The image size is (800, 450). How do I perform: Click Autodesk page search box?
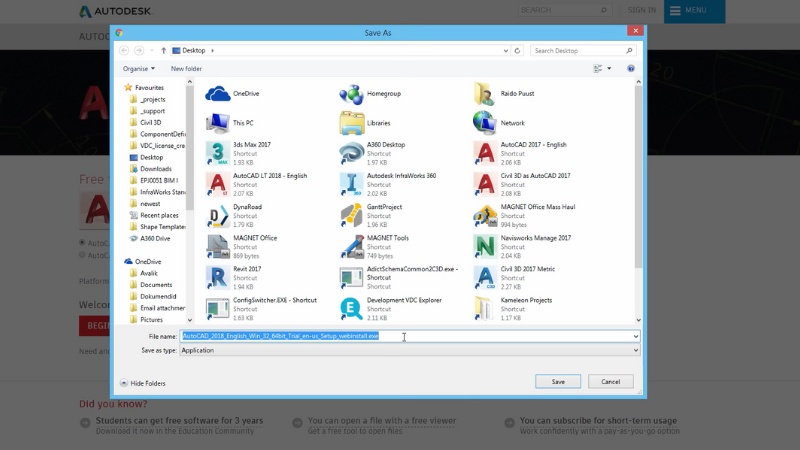click(564, 10)
